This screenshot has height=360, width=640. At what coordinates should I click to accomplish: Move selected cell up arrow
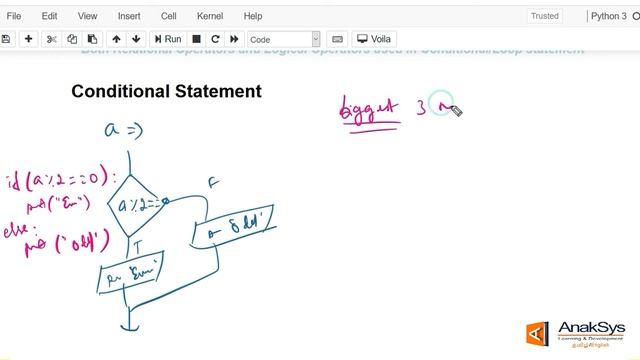coord(116,39)
